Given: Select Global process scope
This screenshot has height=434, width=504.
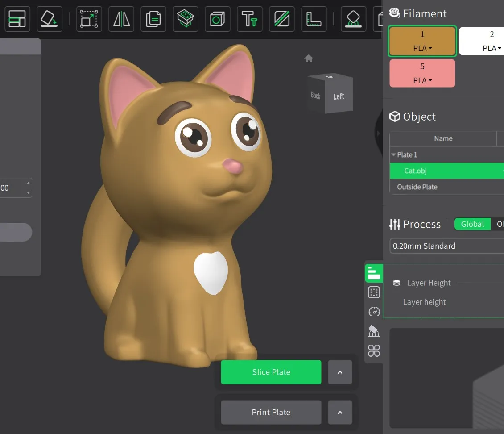Looking at the screenshot, I should coord(472,224).
